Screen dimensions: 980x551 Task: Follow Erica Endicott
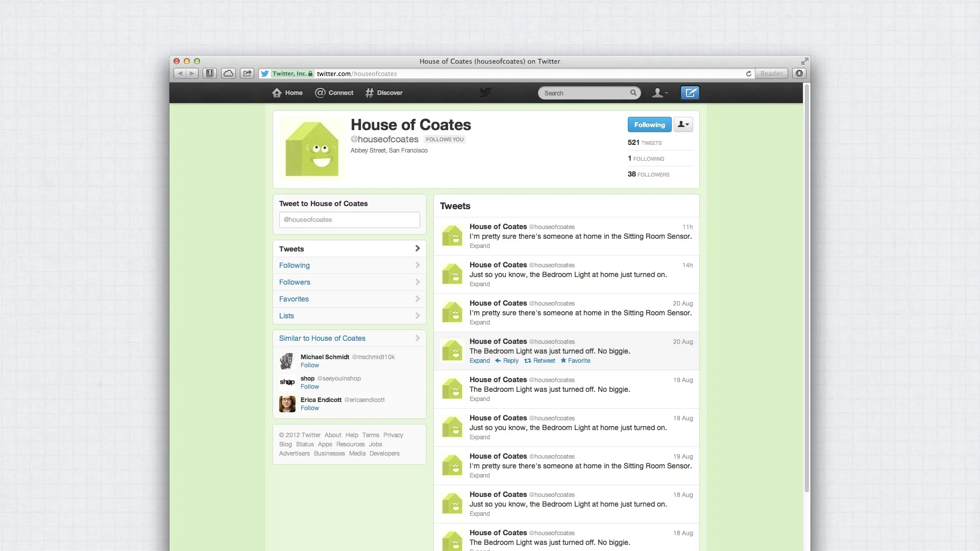(309, 408)
